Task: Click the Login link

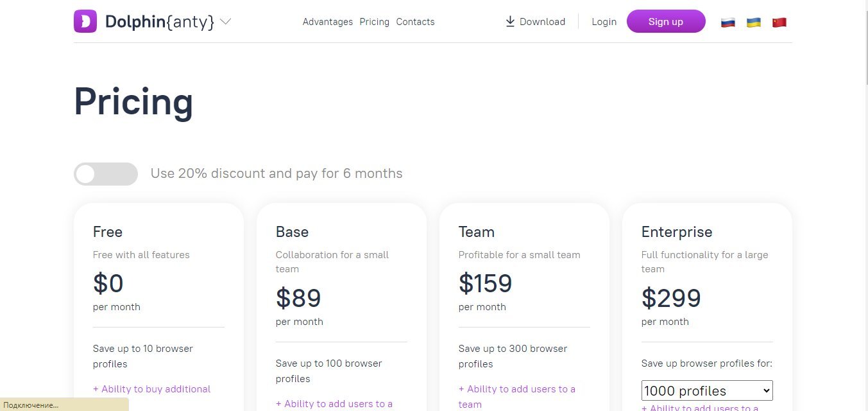Action: [604, 22]
